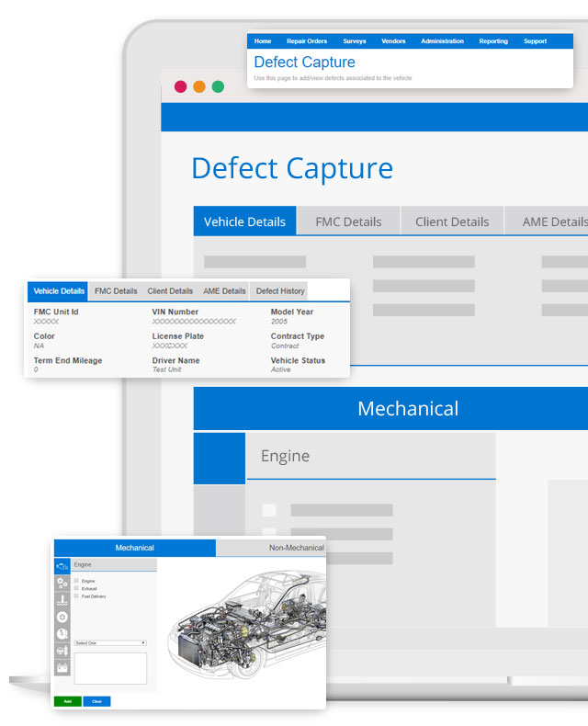Select Client Details tab in small panel

tap(170, 291)
